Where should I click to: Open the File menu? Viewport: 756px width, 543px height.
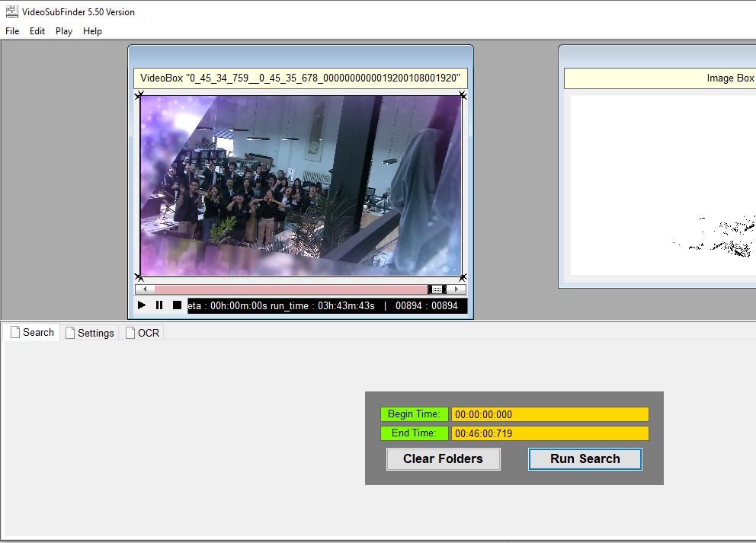click(x=12, y=31)
